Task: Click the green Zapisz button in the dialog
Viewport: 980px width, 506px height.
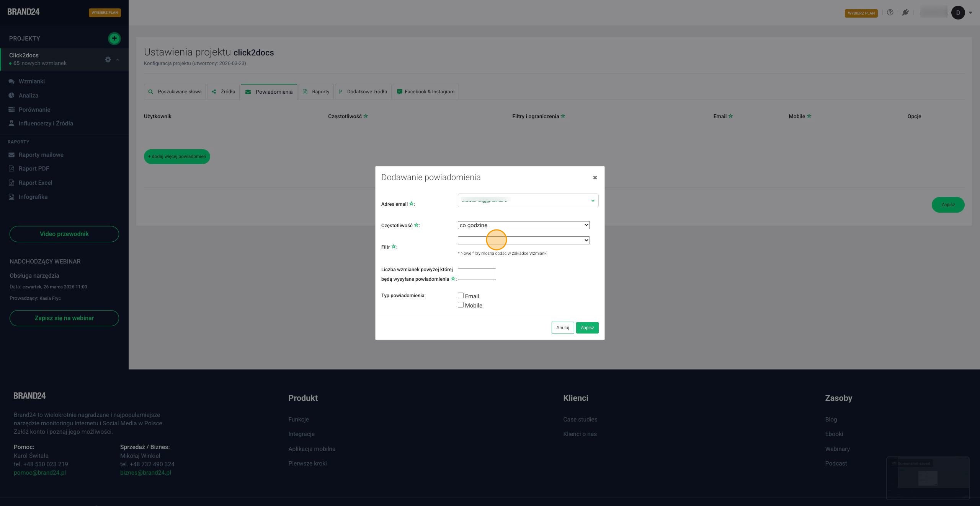Action: [x=587, y=328]
